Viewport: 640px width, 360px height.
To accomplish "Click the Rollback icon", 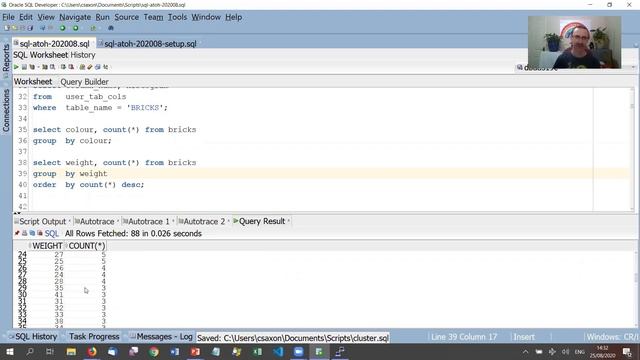I will [71, 67].
